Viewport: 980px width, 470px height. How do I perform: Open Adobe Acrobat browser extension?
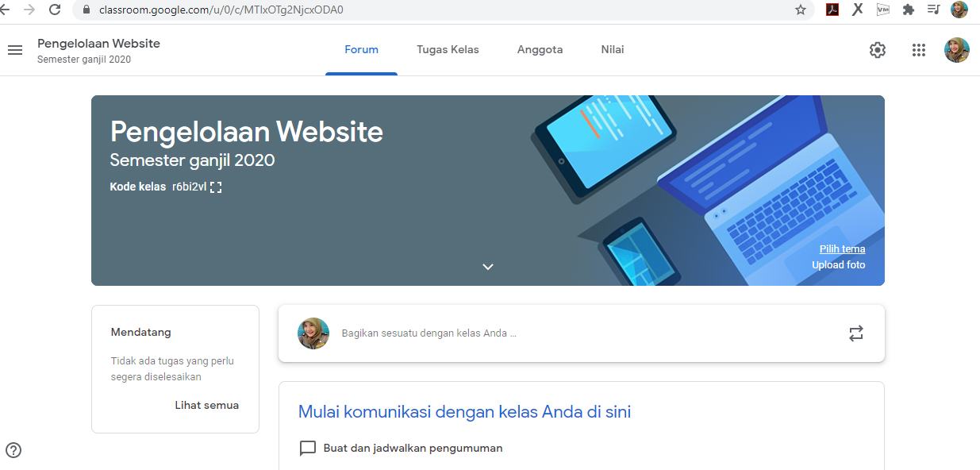(x=832, y=10)
